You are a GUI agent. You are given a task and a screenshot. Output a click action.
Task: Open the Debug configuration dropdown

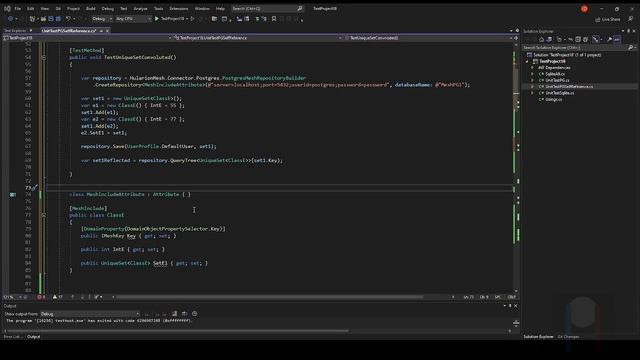pos(102,19)
